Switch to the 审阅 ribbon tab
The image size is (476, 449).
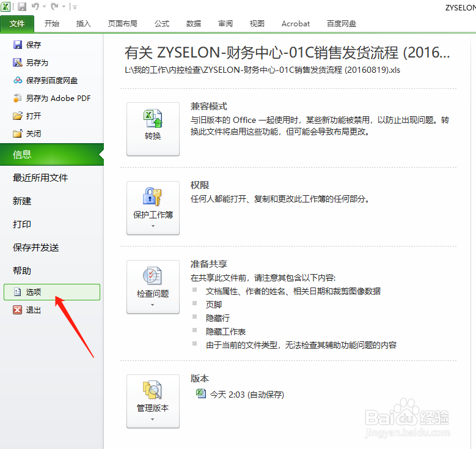(x=225, y=24)
